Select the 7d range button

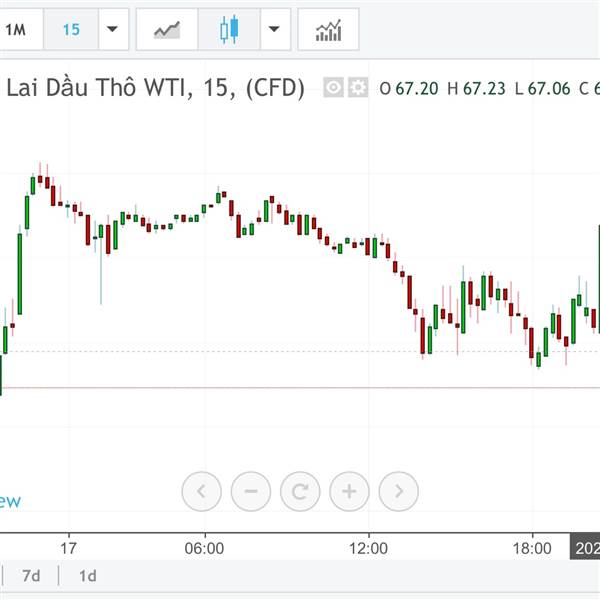[31, 576]
